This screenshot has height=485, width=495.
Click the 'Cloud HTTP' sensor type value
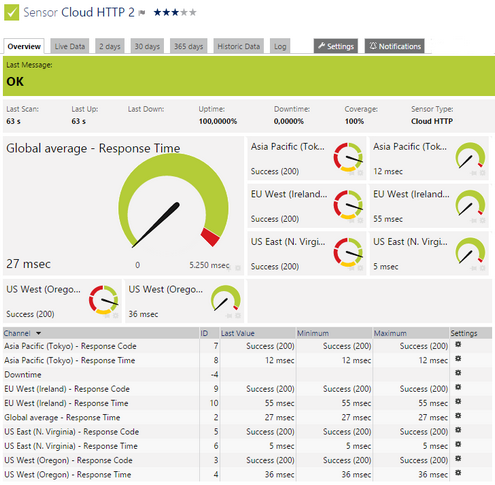(432, 121)
